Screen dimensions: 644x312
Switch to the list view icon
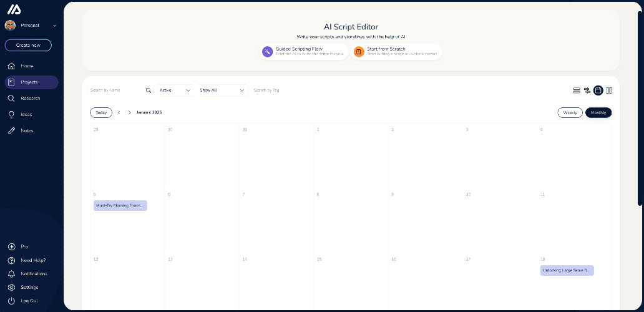(577, 90)
